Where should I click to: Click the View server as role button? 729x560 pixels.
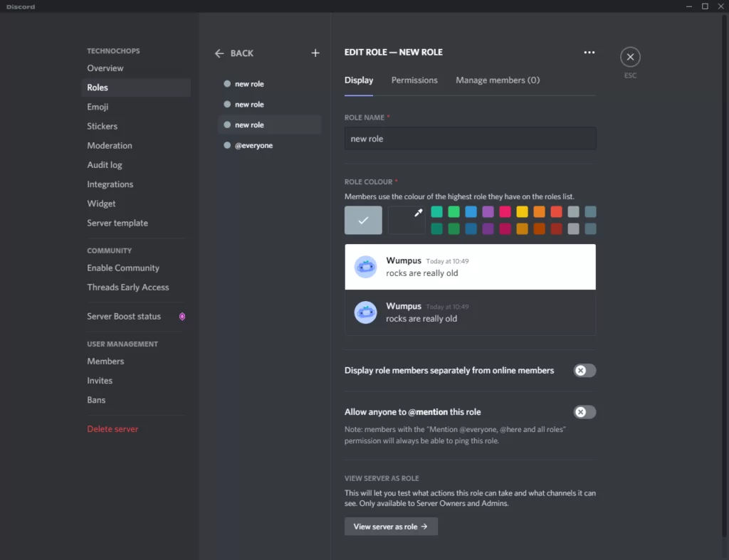pyautogui.click(x=391, y=527)
